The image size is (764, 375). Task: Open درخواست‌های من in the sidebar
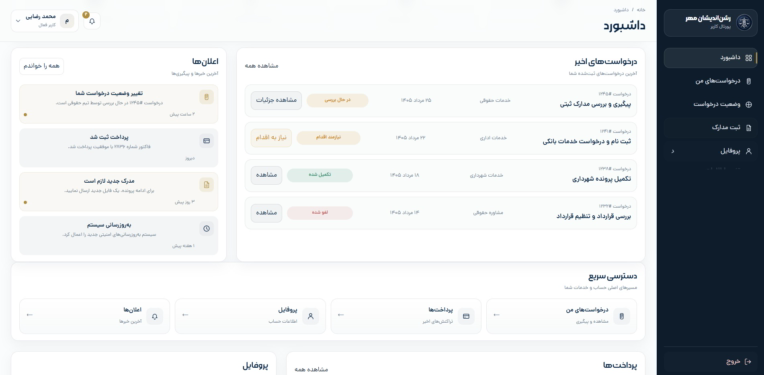coord(710,81)
